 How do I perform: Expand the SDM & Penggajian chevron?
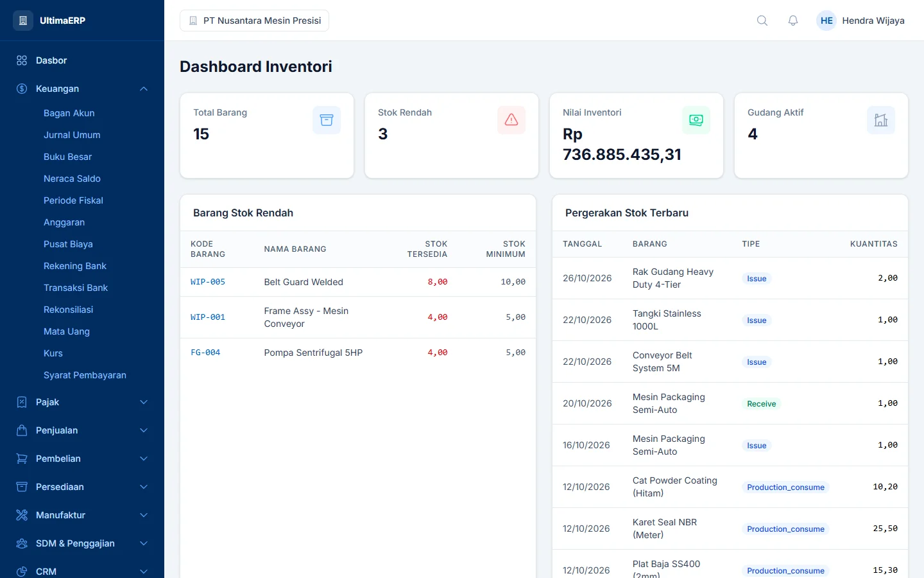(x=144, y=543)
